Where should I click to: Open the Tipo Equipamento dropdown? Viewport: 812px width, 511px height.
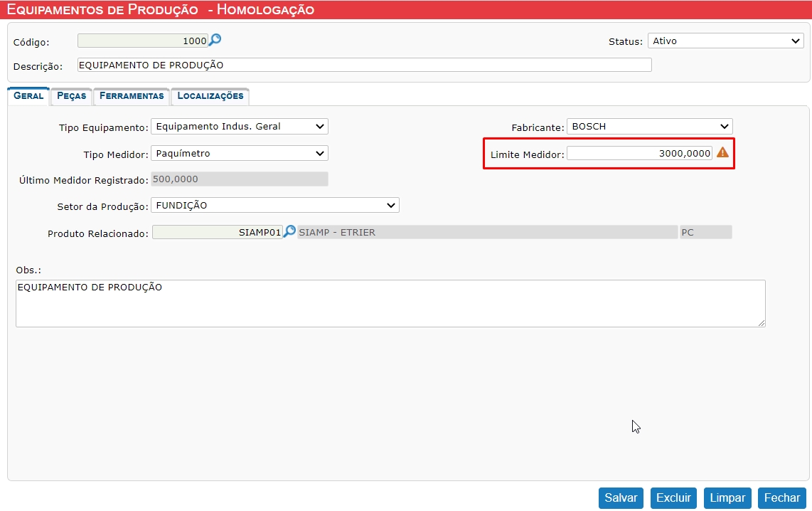pyautogui.click(x=239, y=127)
